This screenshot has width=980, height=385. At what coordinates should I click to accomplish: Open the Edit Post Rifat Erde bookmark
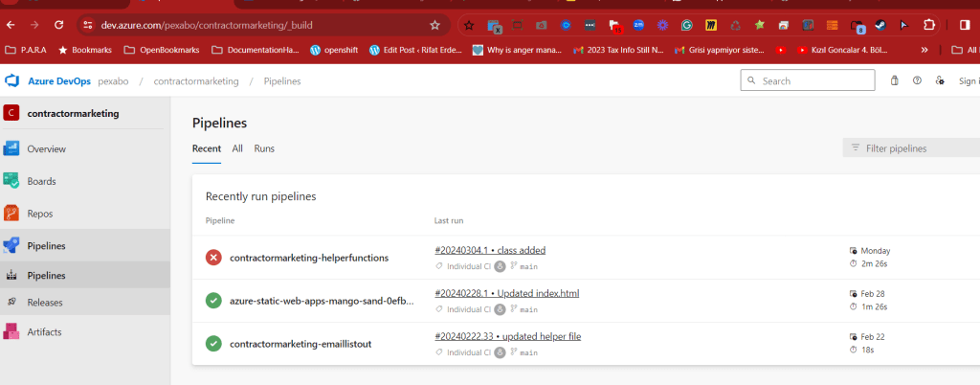[x=415, y=50]
